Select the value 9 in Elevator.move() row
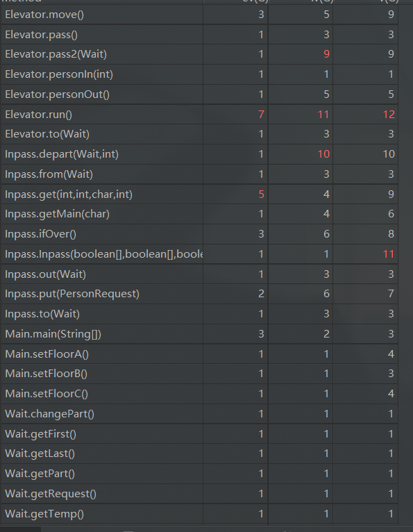Image resolution: width=413 pixels, height=532 pixels. click(x=391, y=15)
